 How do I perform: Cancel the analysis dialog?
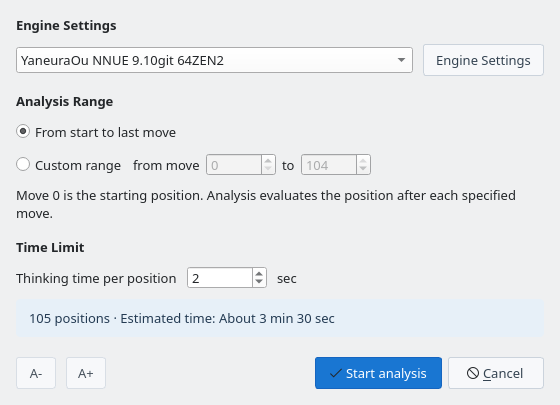pyautogui.click(x=496, y=373)
